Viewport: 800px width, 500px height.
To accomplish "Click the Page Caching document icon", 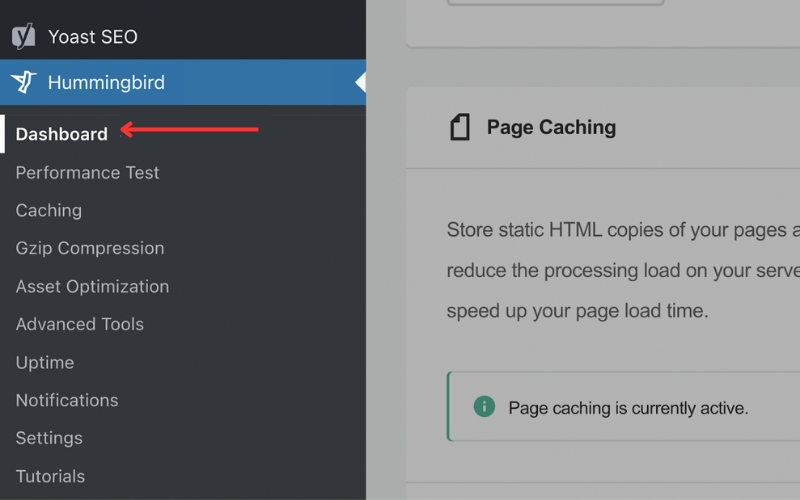I will (x=460, y=127).
